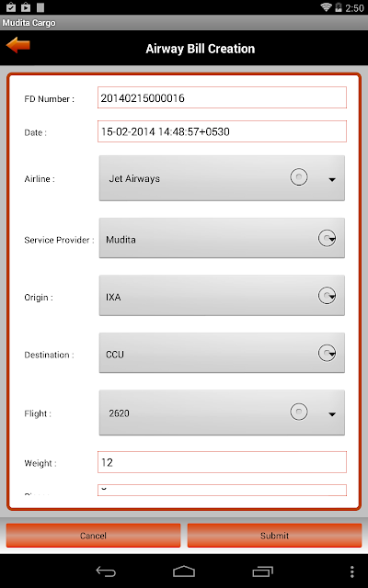Open the Flight dropdown showing 2620
This screenshot has width=368, height=588.
point(222,413)
